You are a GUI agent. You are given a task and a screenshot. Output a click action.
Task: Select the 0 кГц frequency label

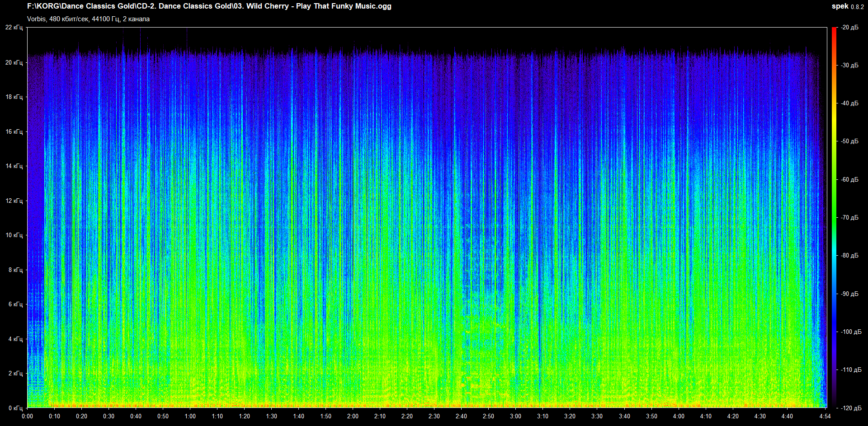click(15, 408)
